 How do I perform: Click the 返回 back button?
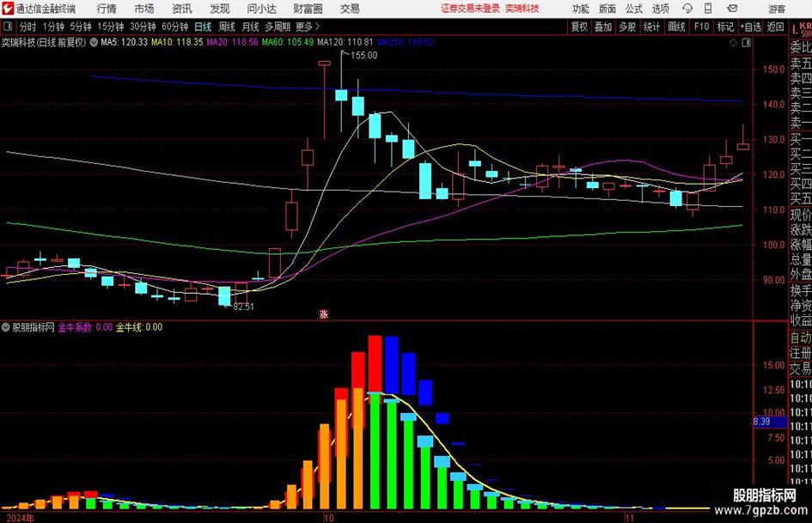pyautogui.click(x=775, y=27)
